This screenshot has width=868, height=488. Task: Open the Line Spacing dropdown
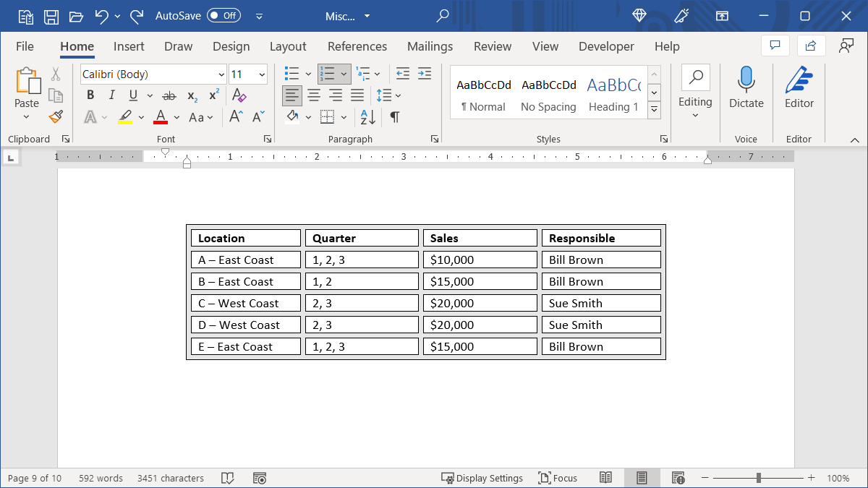[x=397, y=95]
